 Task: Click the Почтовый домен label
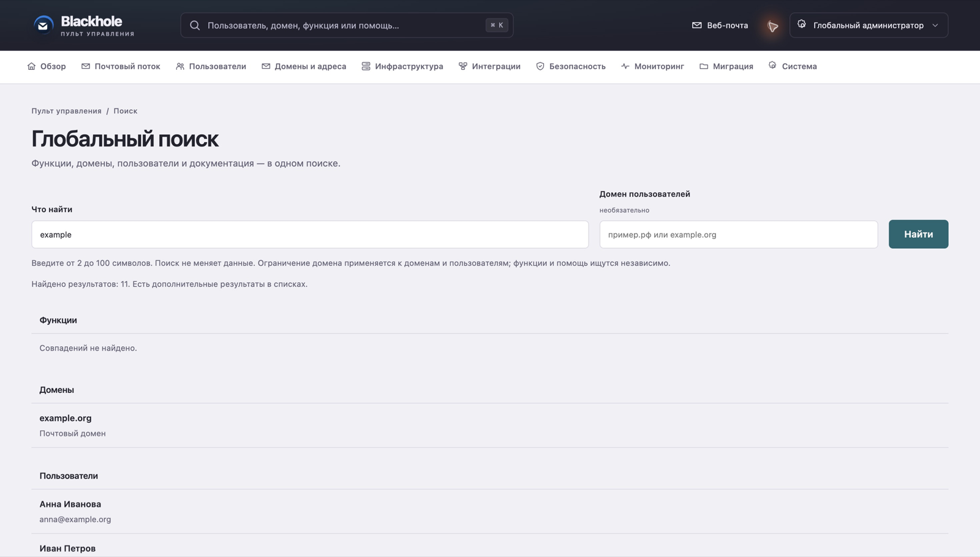point(72,433)
